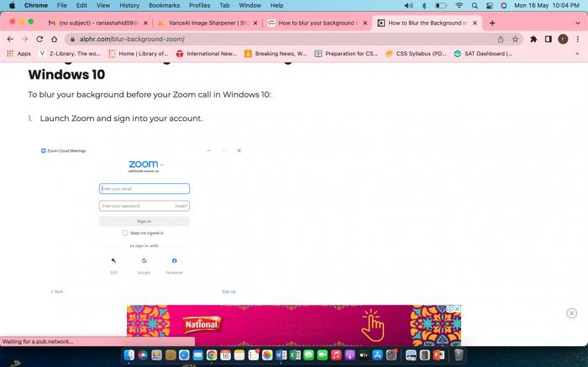This screenshot has height=367, width=588.
Task: Open Messages from the dock
Action: pos(308,354)
